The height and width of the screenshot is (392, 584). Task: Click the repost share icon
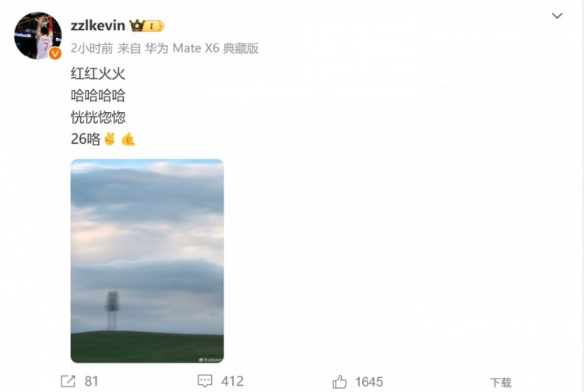pyautogui.click(x=68, y=381)
